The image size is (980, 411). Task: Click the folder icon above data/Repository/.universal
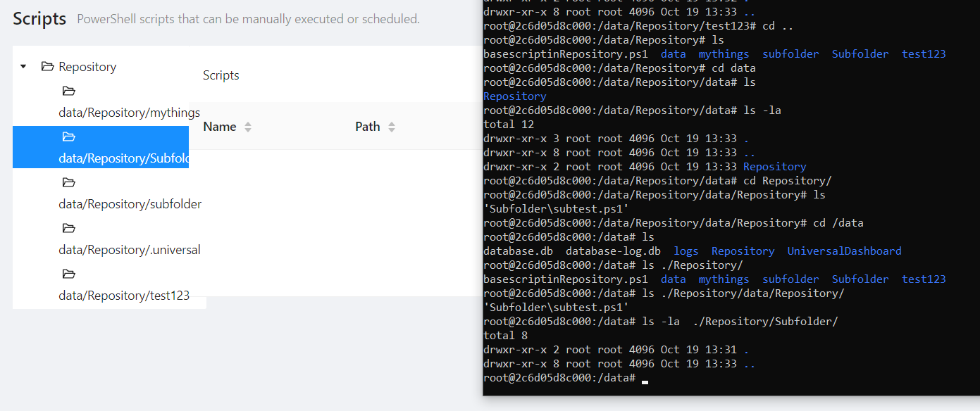click(68, 228)
